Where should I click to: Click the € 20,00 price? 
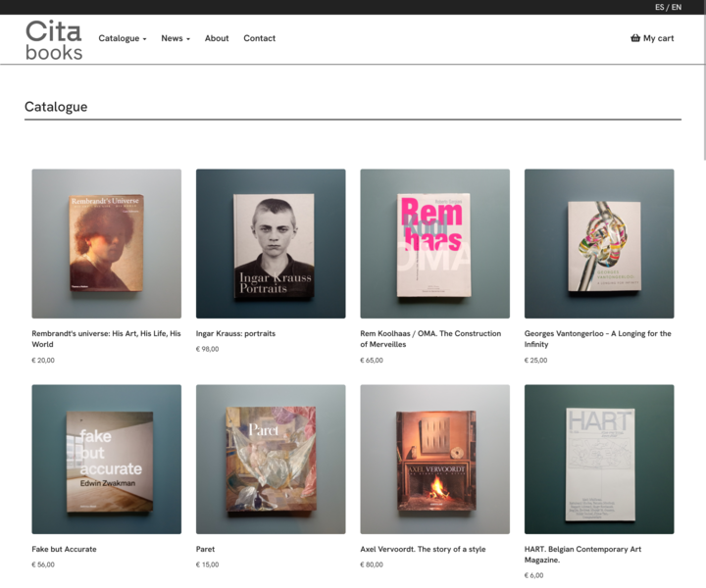(x=43, y=361)
